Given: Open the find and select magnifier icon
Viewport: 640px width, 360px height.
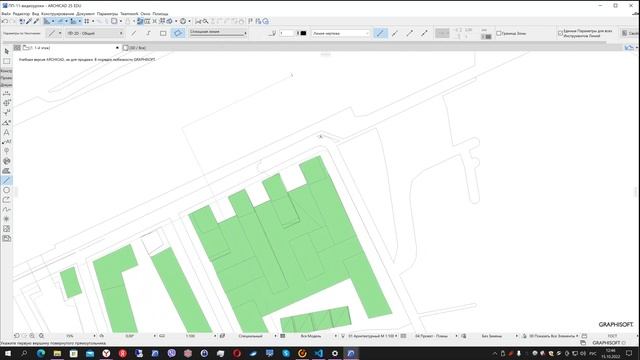Looking at the screenshot, I should click(206, 21).
